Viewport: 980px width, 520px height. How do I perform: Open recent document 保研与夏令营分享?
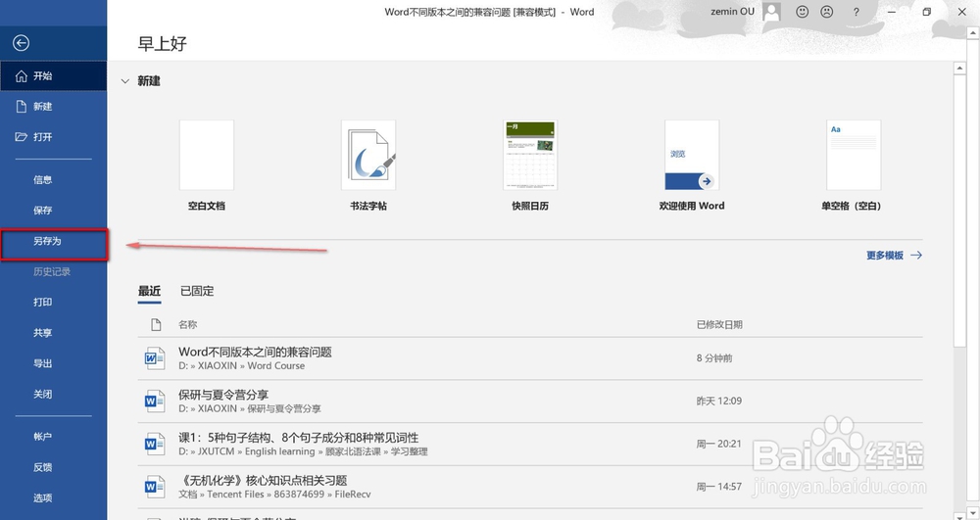(530, 402)
